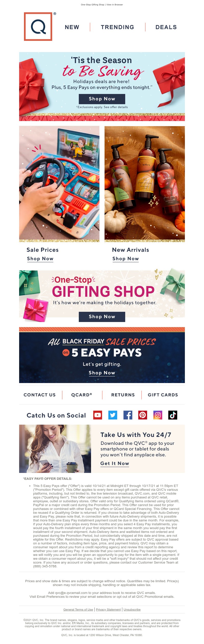Open the NEW navigation item
Viewport: 204px width, 644px height.
click(72, 27)
